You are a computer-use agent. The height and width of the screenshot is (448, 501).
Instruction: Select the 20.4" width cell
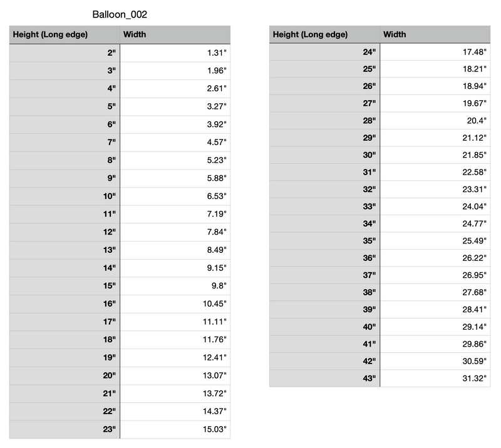coord(435,121)
